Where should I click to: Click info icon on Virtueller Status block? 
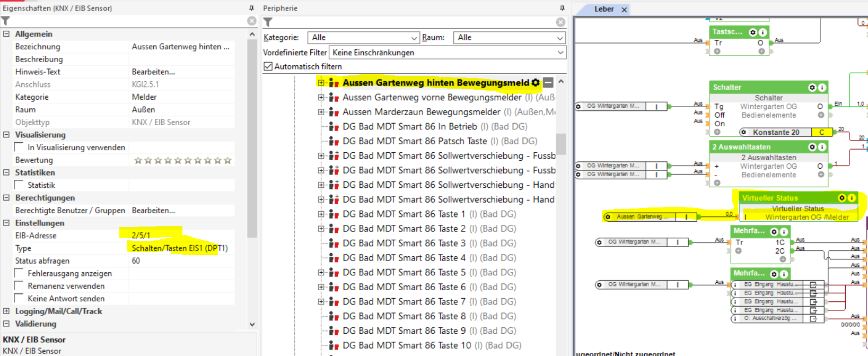(852, 198)
